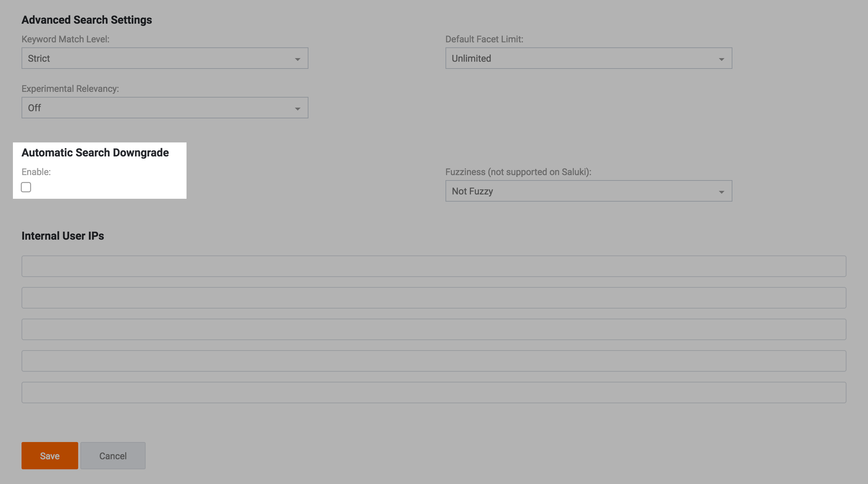Focus the fourth Internal User IPs field

pos(434,361)
